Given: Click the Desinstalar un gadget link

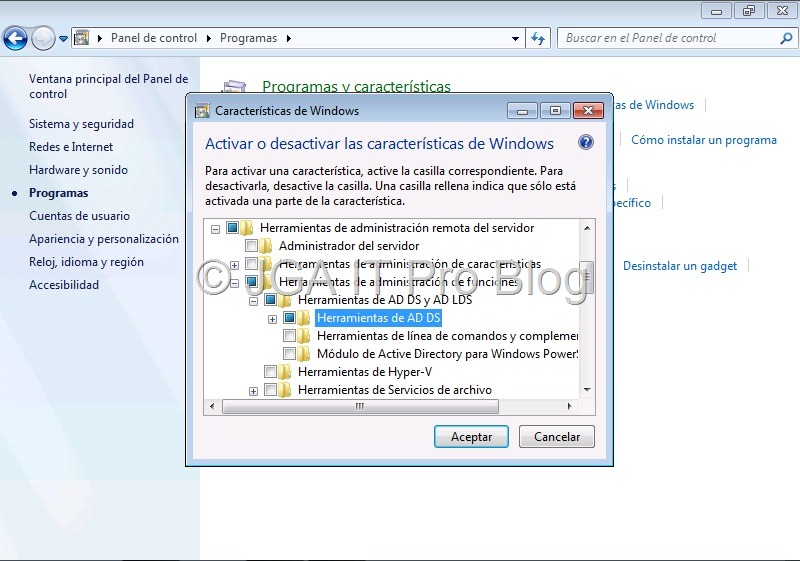Looking at the screenshot, I should coord(680,266).
